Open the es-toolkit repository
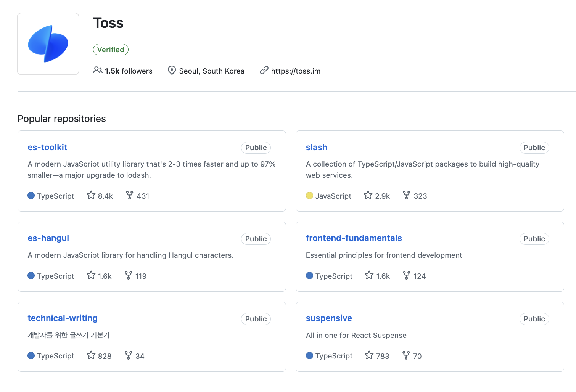Screen dimensions: 576x392 [47, 147]
